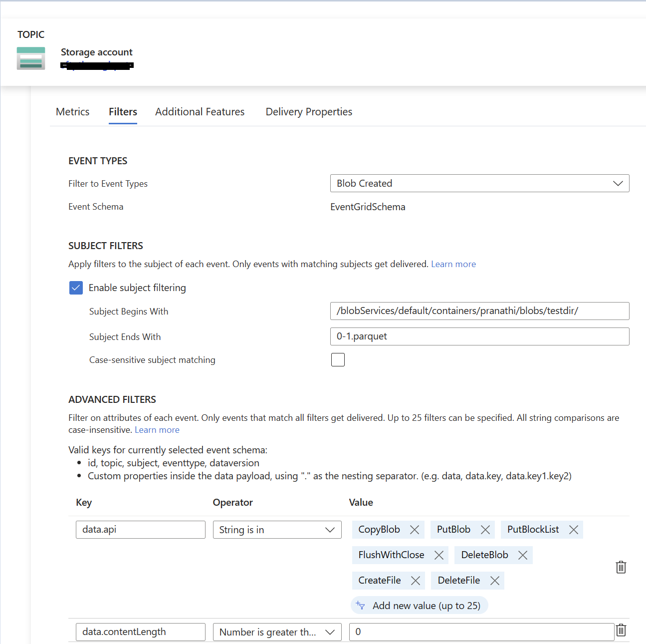Delete the data.api filter row
The height and width of the screenshot is (644, 646).
[621, 567]
